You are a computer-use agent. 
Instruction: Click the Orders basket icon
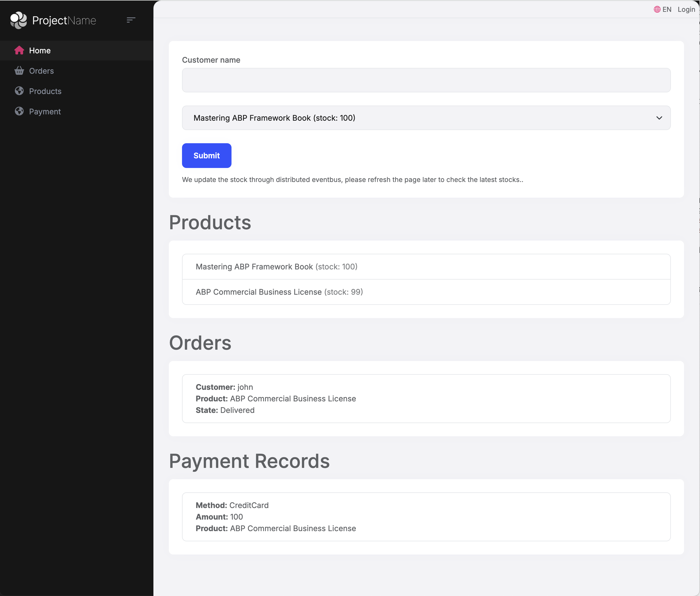[x=19, y=71]
